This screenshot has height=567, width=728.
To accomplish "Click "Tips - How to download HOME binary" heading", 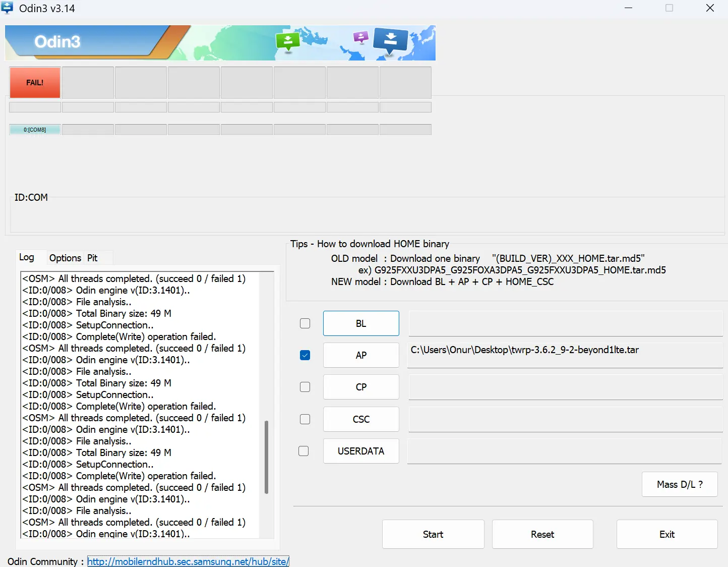I will click(x=370, y=244).
